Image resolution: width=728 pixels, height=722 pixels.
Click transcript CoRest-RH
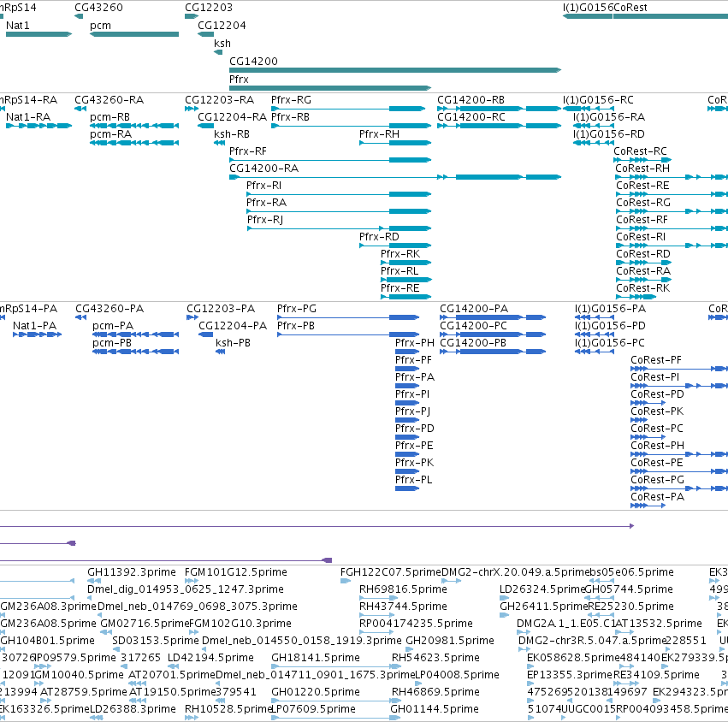coord(672,177)
